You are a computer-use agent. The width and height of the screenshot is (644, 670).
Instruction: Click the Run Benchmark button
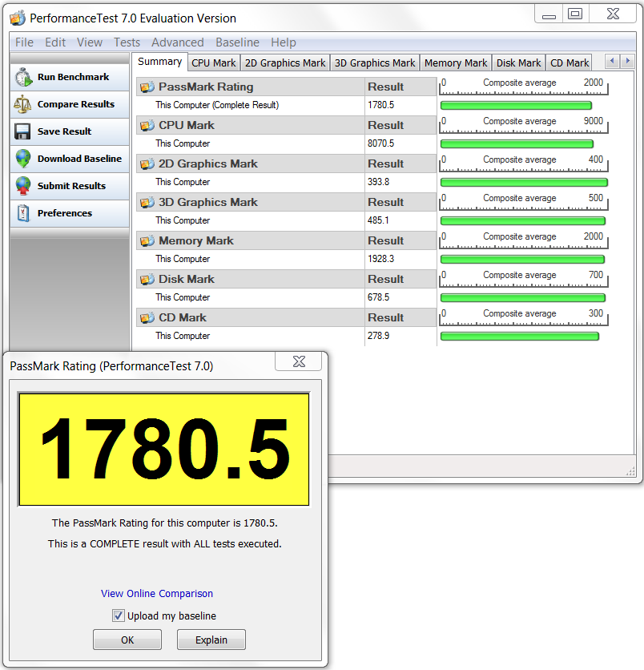(70, 78)
